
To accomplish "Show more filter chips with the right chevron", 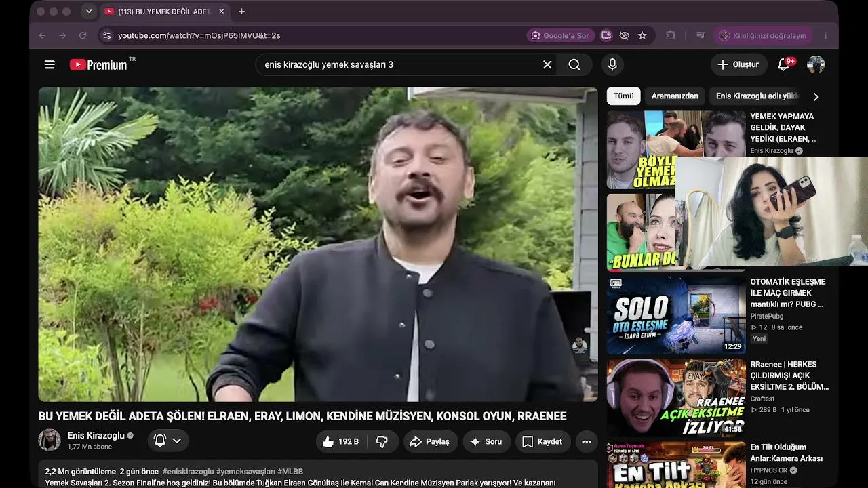I will tap(816, 96).
